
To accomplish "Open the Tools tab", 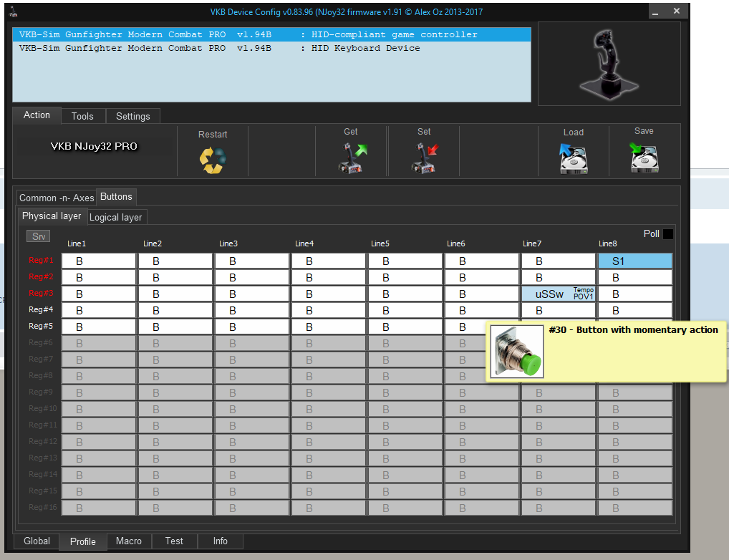I will [82, 116].
